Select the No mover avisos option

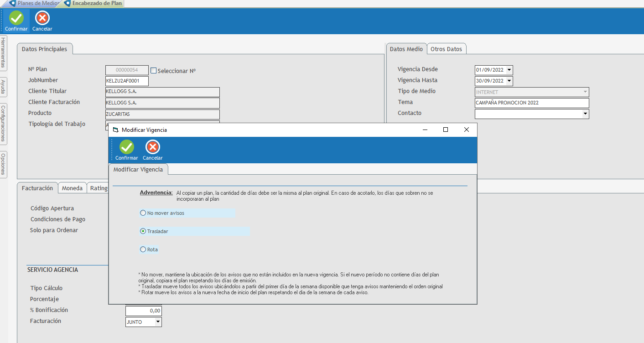(x=143, y=213)
